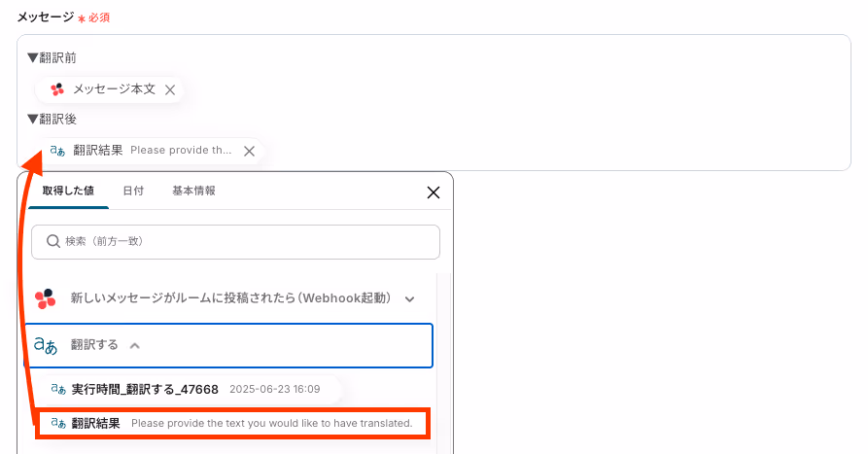868x454 pixels.
Task: Click the Chatwork icon in メッセージ本文 chip
Action: tap(57, 89)
